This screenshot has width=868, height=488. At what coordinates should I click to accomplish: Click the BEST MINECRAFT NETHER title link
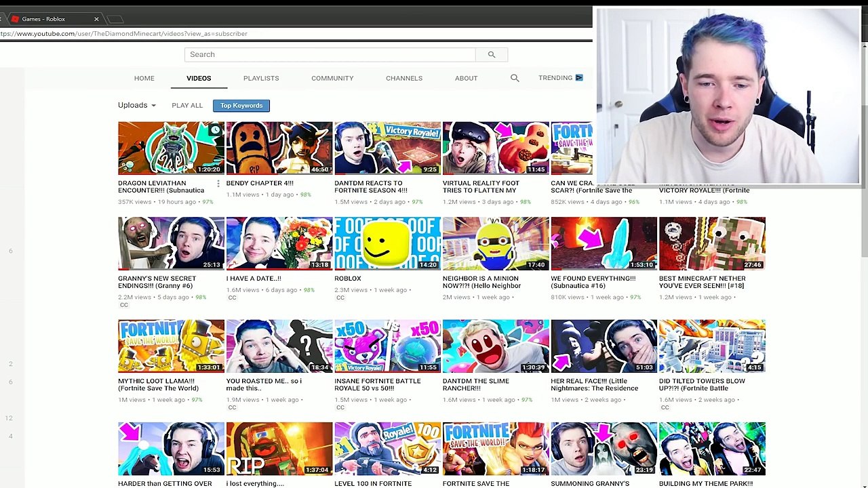tap(703, 282)
